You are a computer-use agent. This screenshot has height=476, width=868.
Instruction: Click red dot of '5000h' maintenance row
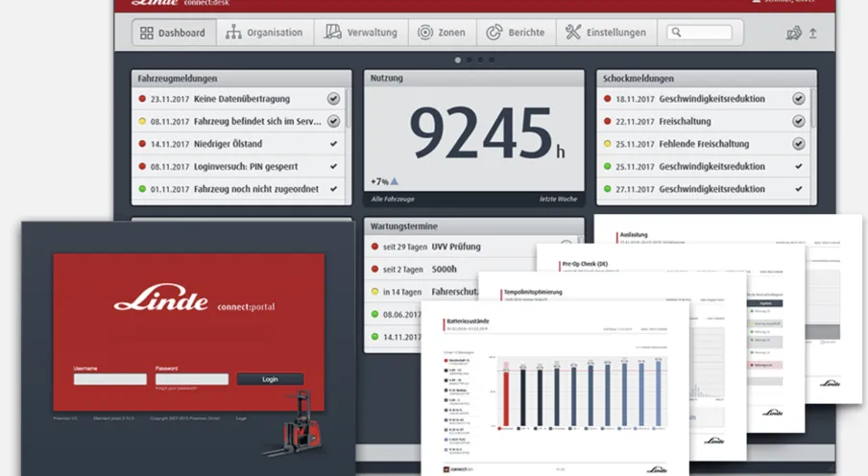374,269
